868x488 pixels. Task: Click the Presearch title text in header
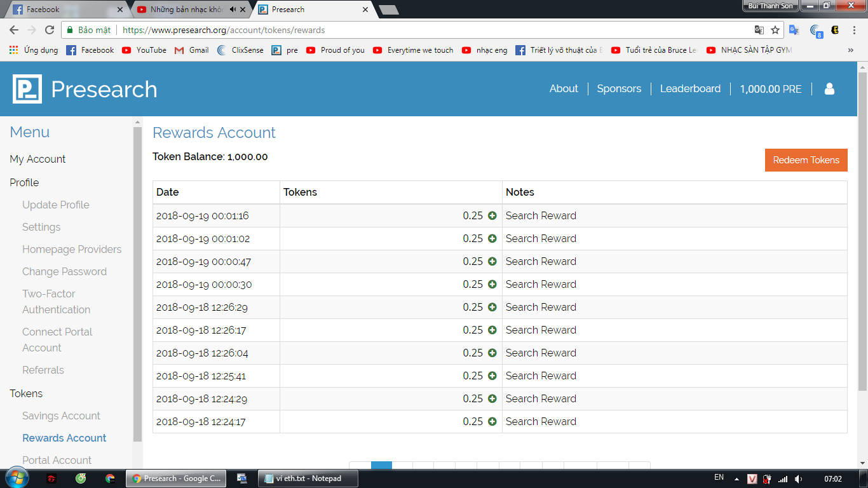104,90
